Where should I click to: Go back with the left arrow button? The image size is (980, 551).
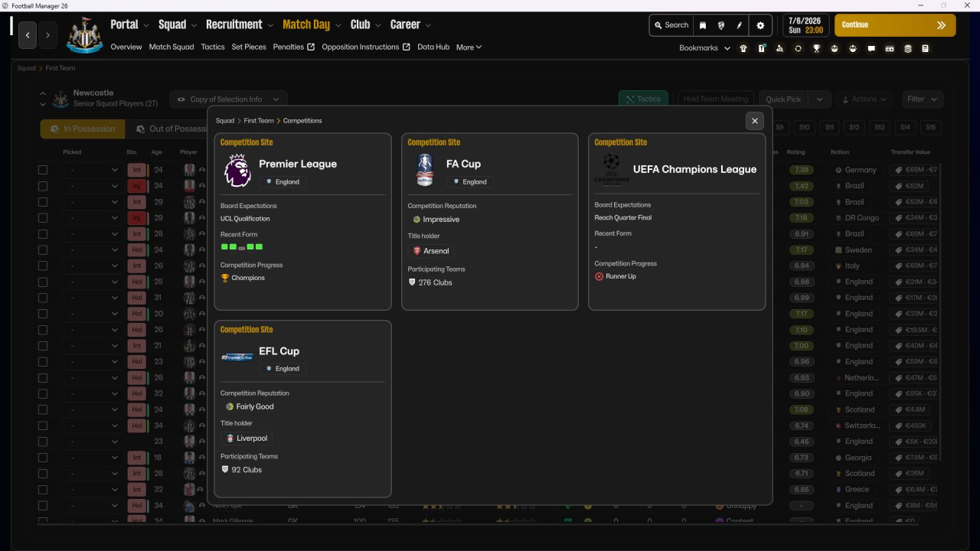click(28, 35)
